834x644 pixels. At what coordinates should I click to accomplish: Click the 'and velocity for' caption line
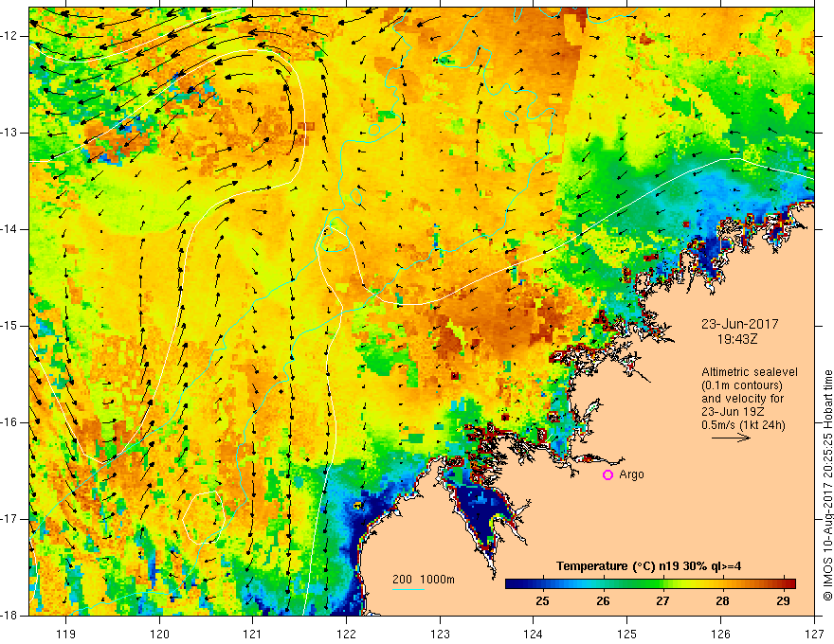click(742, 399)
